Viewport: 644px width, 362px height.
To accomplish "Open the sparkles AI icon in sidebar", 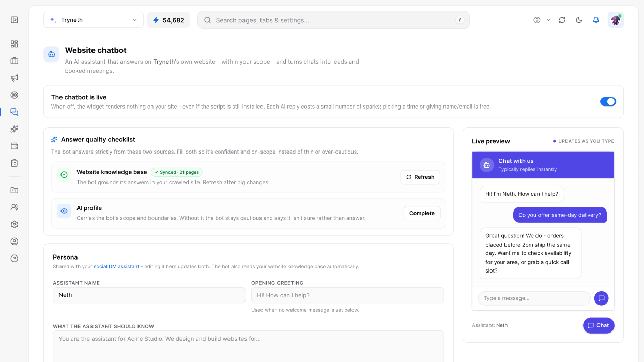I will pyautogui.click(x=14, y=129).
